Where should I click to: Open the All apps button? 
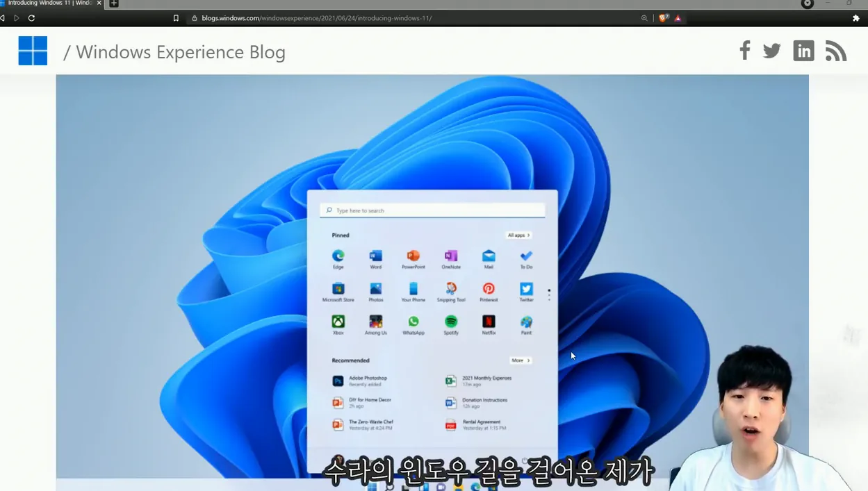pos(518,235)
